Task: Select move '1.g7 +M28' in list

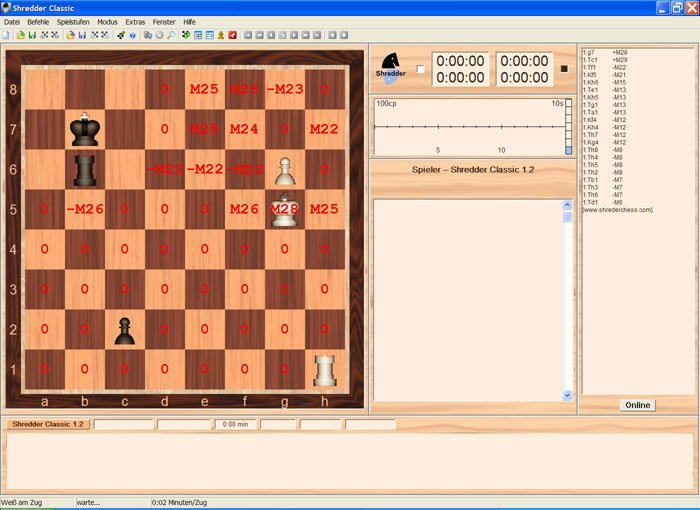Action: [x=605, y=52]
